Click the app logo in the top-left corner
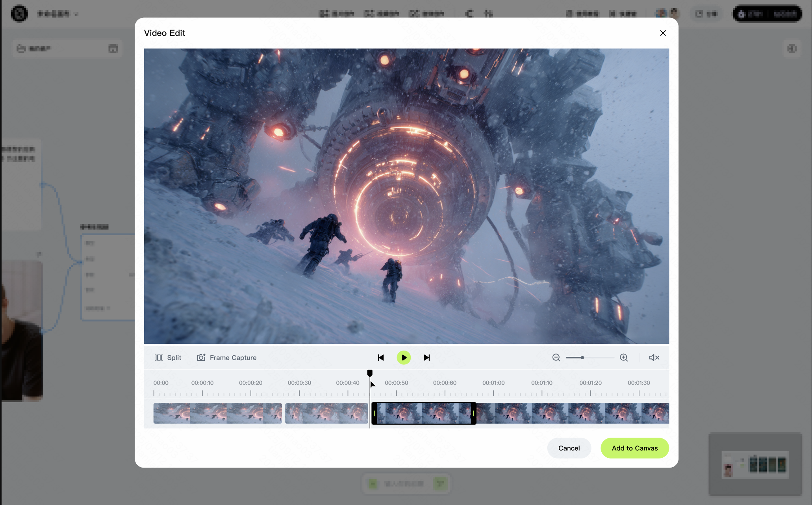The height and width of the screenshot is (505, 812). [x=19, y=13]
